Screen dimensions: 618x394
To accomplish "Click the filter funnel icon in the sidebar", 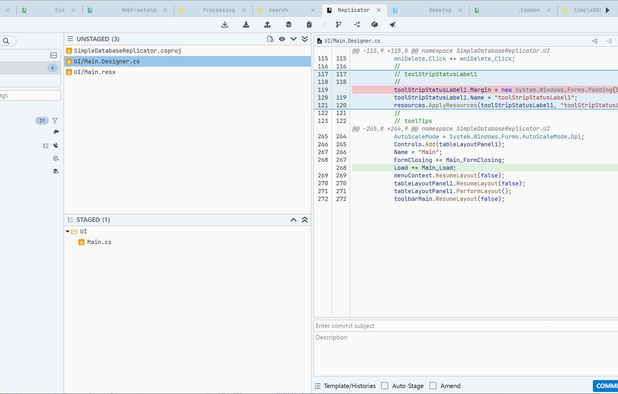I will click(x=55, y=121).
